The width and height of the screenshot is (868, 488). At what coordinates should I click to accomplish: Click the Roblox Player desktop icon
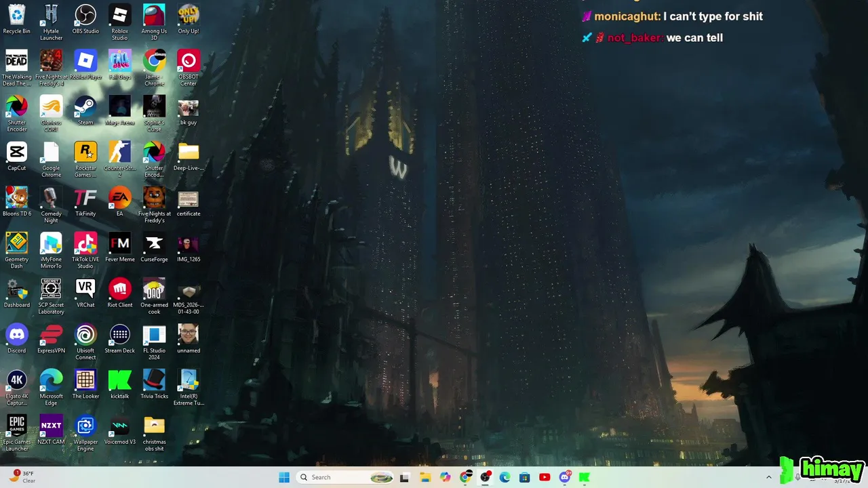click(85, 64)
